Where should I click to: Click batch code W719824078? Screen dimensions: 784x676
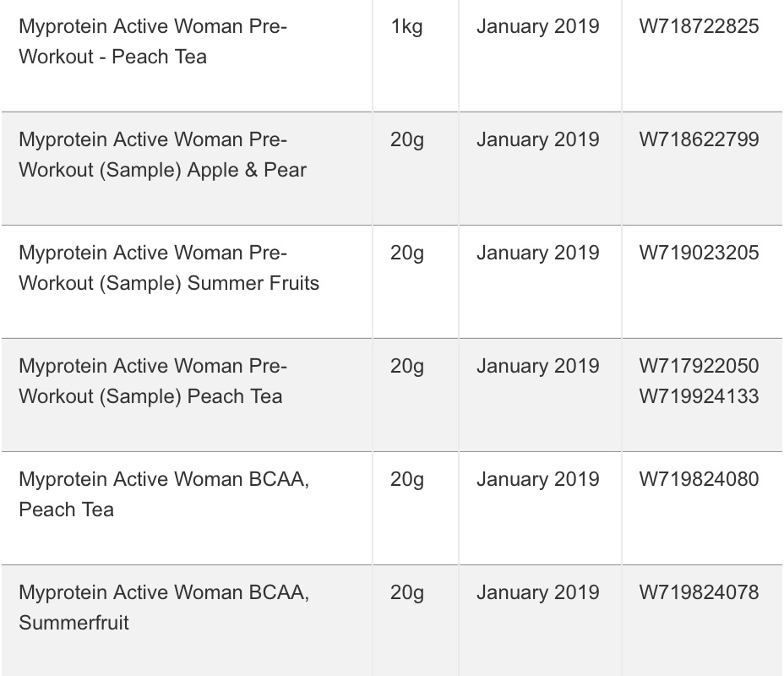699,592
